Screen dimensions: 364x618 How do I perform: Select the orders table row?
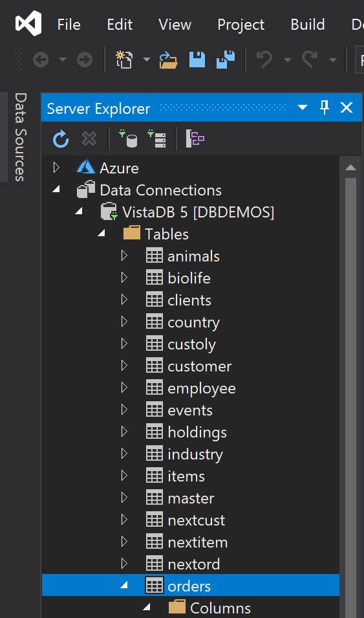(x=190, y=585)
